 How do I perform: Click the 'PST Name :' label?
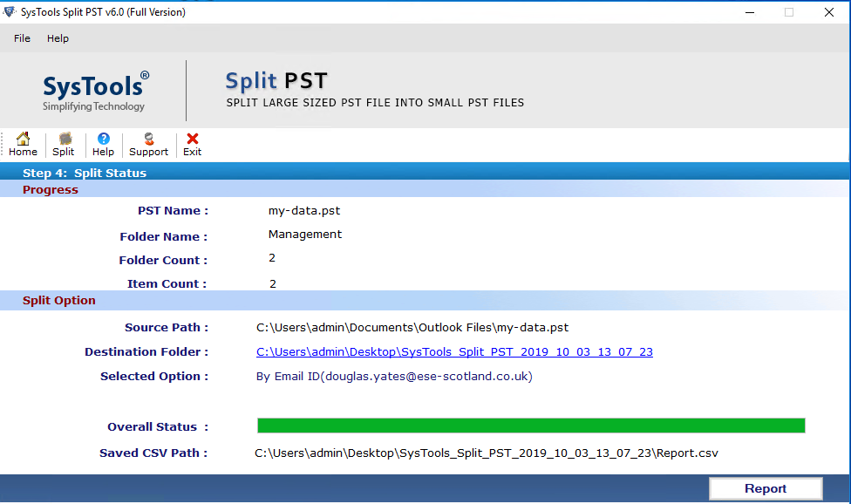click(x=174, y=210)
